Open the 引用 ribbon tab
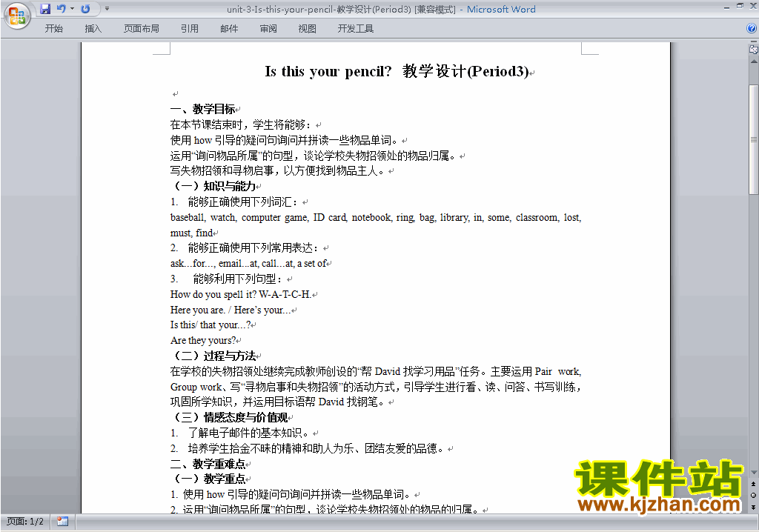The width and height of the screenshot is (759, 532). pyautogui.click(x=190, y=29)
